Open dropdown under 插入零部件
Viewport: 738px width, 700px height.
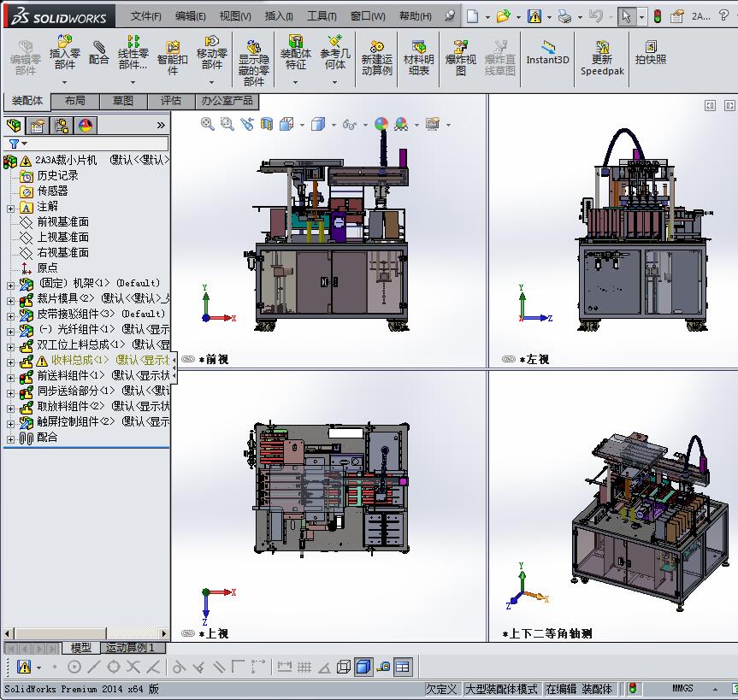[x=64, y=82]
